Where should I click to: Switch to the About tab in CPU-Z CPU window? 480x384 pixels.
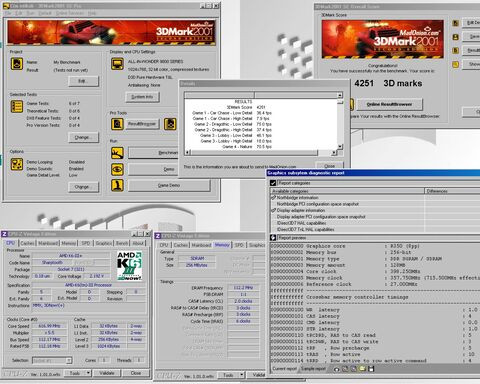(x=138, y=243)
